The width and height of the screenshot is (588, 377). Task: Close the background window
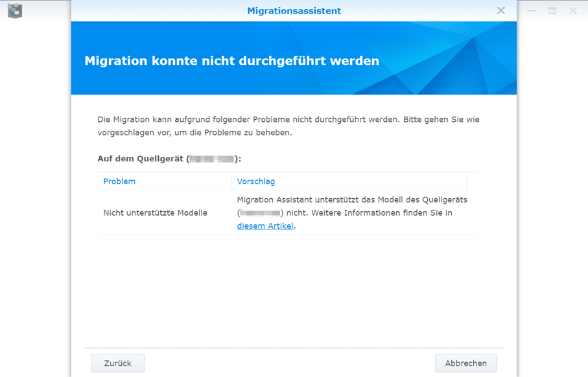pos(572,11)
